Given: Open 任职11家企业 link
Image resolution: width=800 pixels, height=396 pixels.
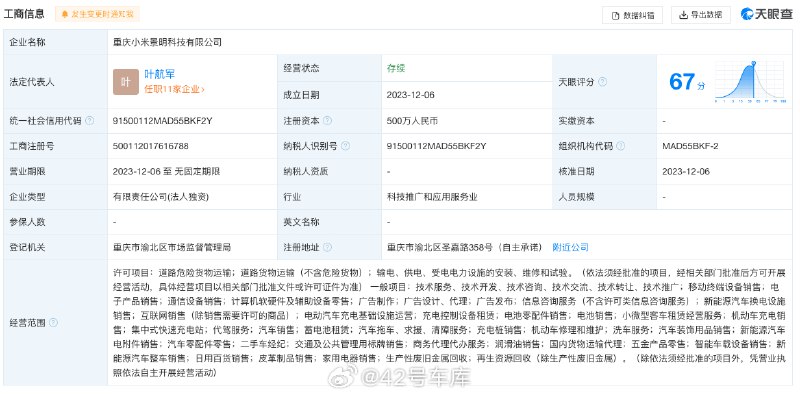Looking at the screenshot, I should point(174,89).
